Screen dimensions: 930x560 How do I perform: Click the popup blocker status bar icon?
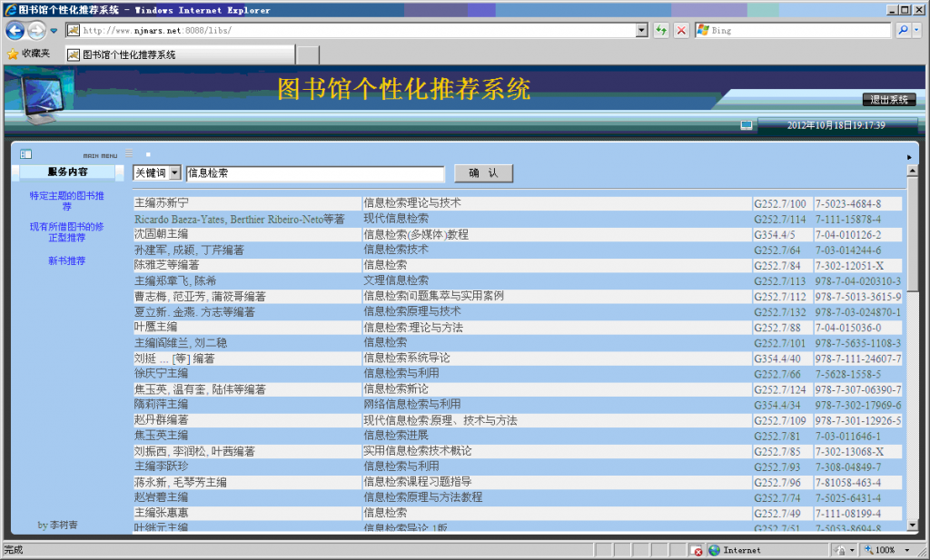697,551
